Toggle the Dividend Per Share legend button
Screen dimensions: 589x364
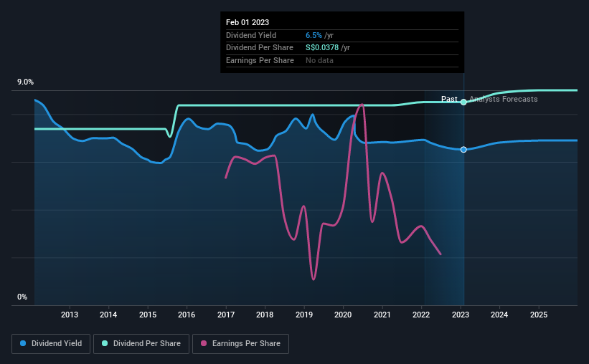[141, 344]
